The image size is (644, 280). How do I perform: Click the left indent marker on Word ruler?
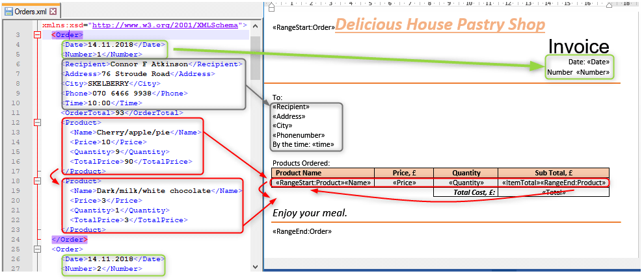[x=271, y=6]
